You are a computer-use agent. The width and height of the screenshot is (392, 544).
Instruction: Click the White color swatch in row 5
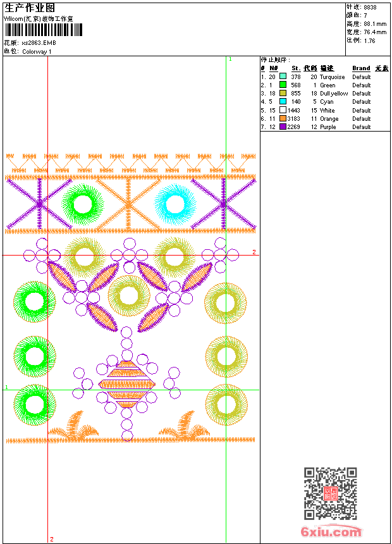[x=283, y=110]
